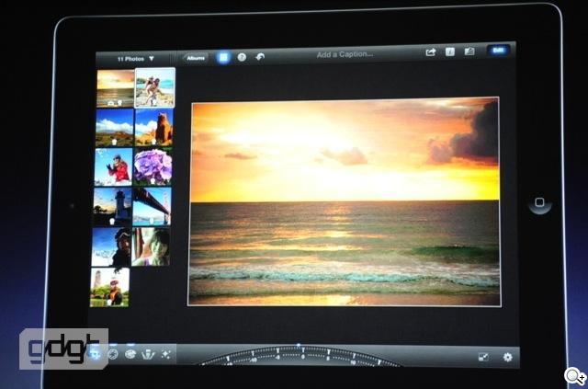The image size is (588, 389).
Task: Click the undo arrow icon
Action: (260, 57)
